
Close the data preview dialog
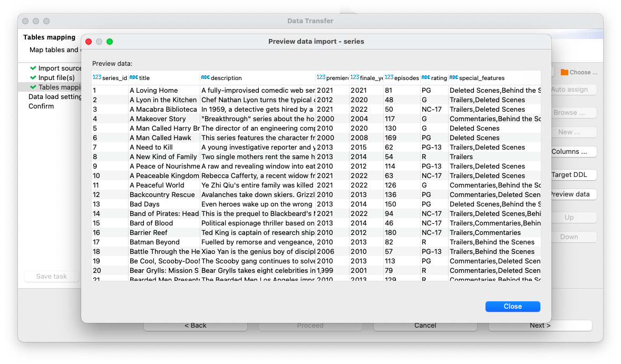(512, 306)
